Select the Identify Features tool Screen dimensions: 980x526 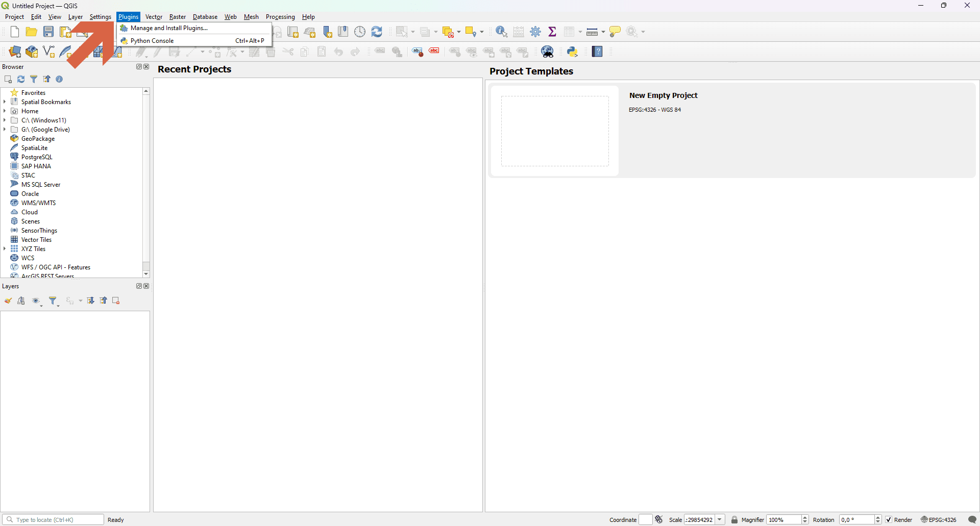[502, 32]
